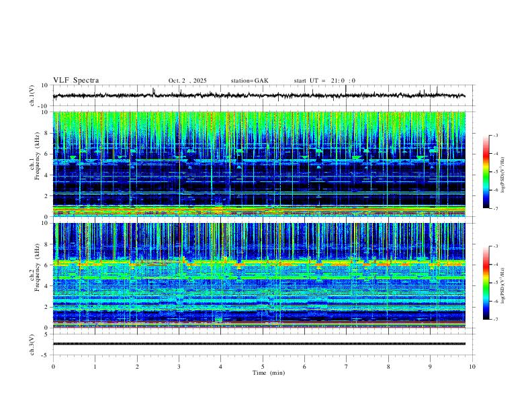This screenshot has height=411, width=532.
Task: Click the "station=GAK" label
Action: coord(249,81)
